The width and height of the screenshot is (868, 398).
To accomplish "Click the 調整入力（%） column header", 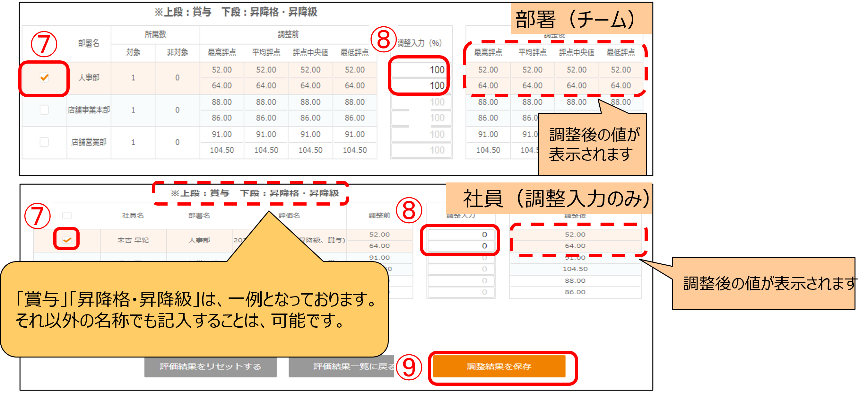I will [x=420, y=43].
